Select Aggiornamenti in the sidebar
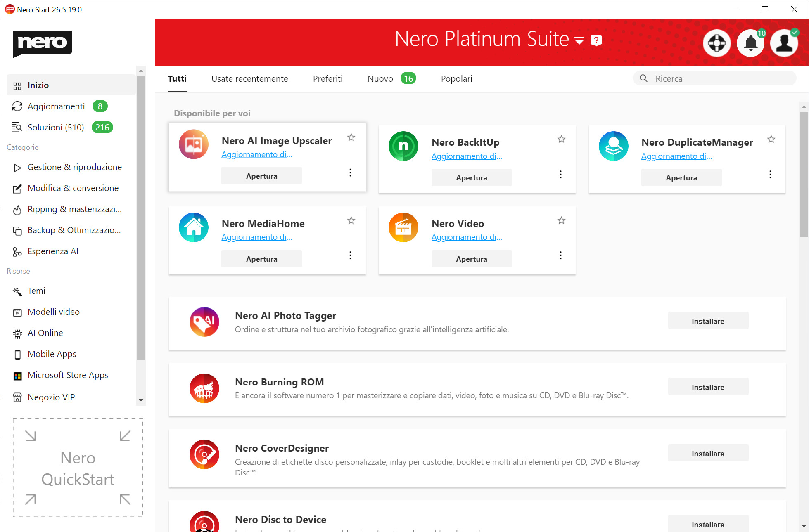 56,106
